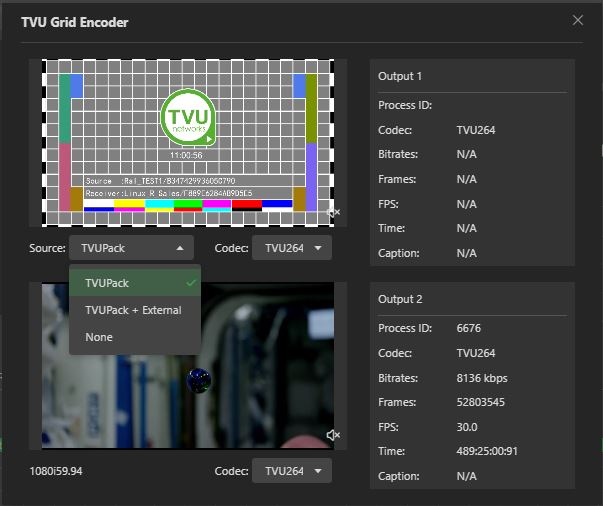Click the Output 1 Frames N/A value

466,179
